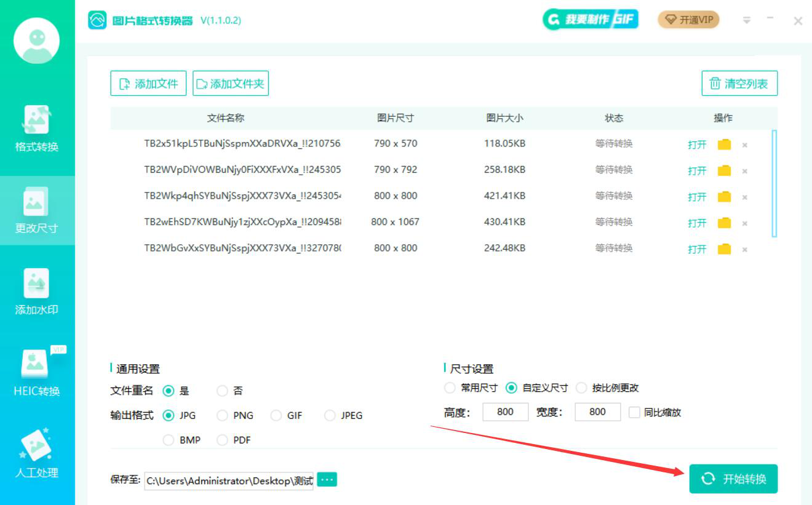The width and height of the screenshot is (812, 505).
Task: Choose PDF output format
Action: (x=222, y=440)
